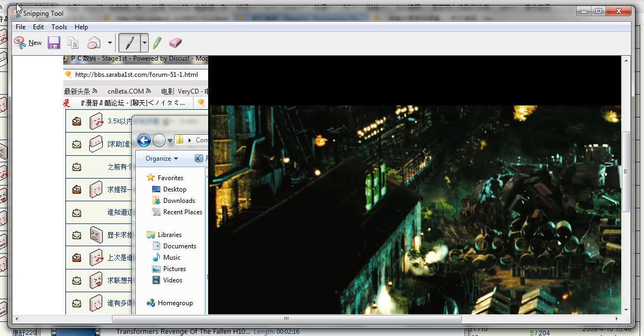This screenshot has height=336, width=644.
Task: Minimize the Snipping Tool window
Action: (583, 11)
